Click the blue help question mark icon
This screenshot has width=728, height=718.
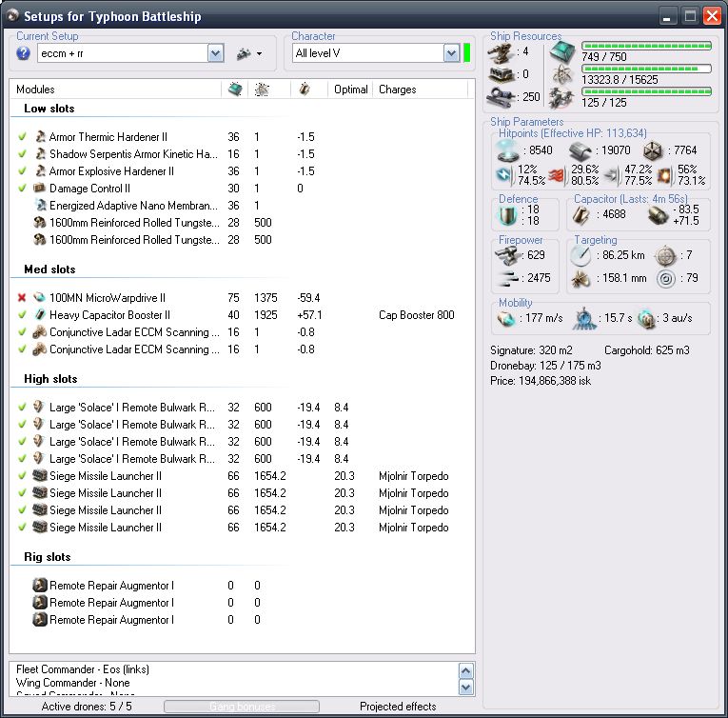pos(23,53)
